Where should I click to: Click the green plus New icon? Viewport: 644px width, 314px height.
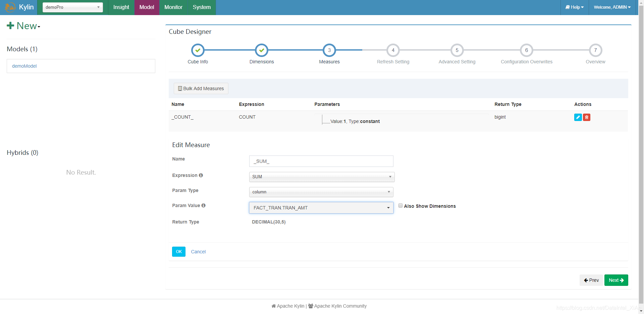10,25
